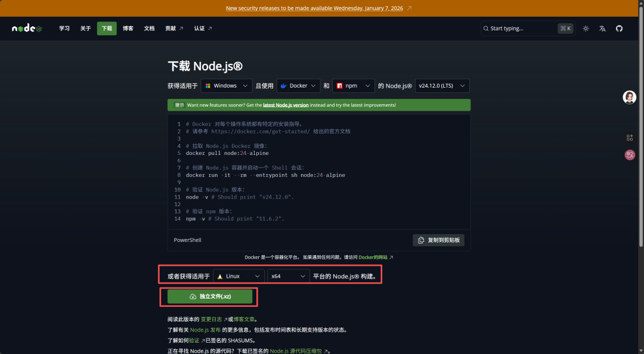Open the 贡献 external menu item

(x=174, y=29)
